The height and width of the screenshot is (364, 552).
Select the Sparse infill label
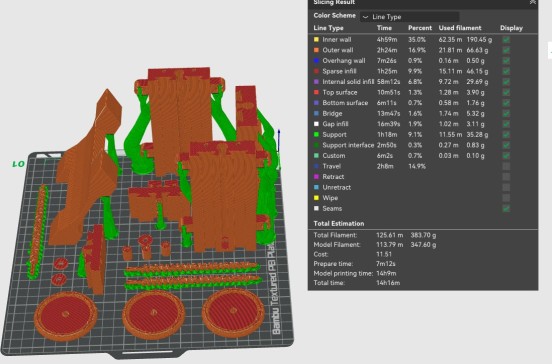(339, 71)
